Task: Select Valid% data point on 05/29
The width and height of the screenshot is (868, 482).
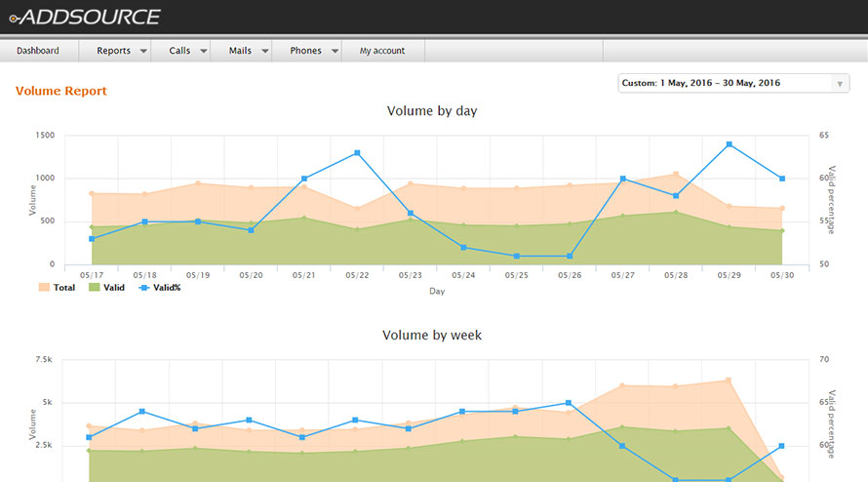Action: pos(730,144)
